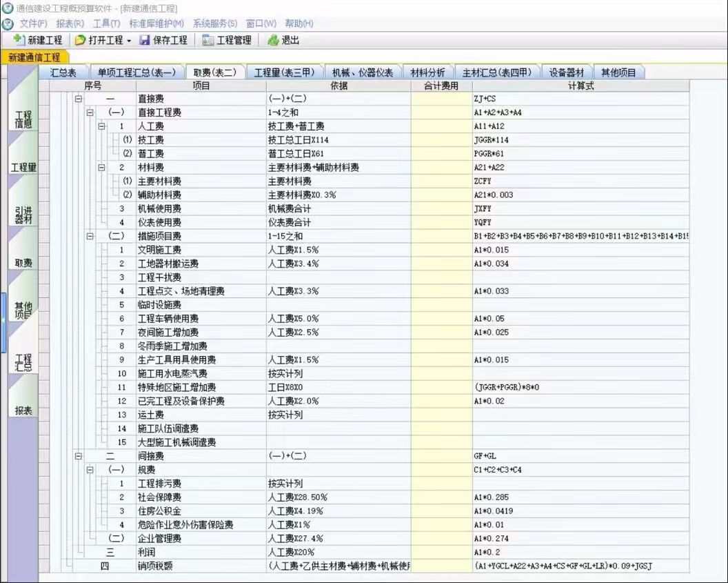The image size is (728, 583).
Task: Click the 打开工程 (Open Project) folder icon
Action: pos(80,40)
